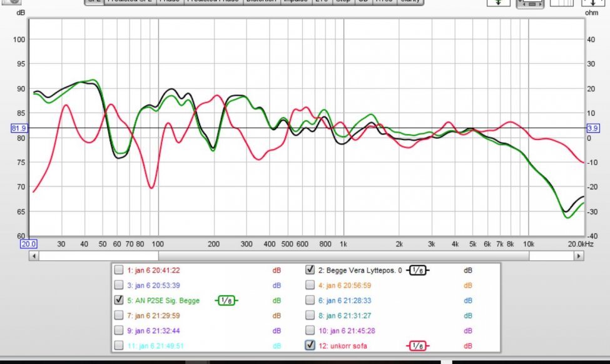Uncheck the 12: unkorr sofa trace
The height and width of the screenshot is (364, 610).
click(310, 345)
